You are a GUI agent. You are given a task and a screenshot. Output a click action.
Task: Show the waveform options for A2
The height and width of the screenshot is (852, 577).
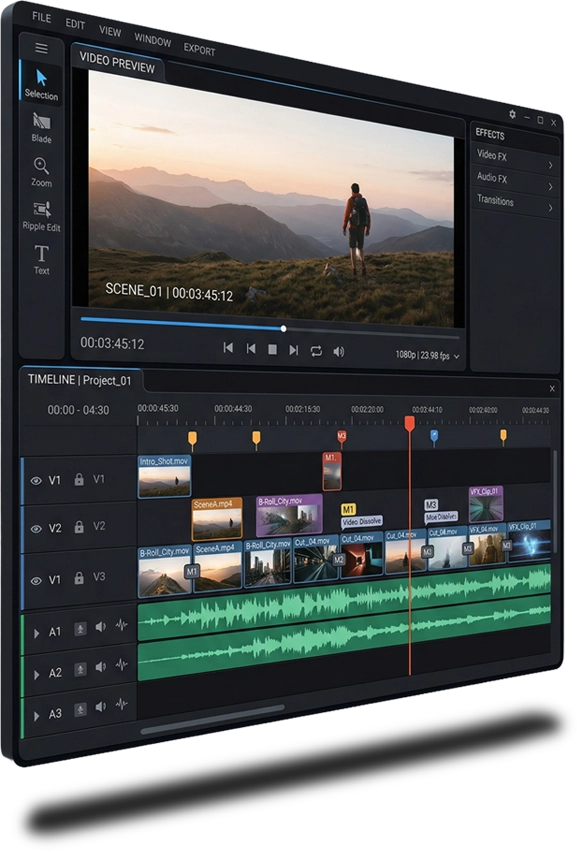pyautogui.click(x=122, y=665)
